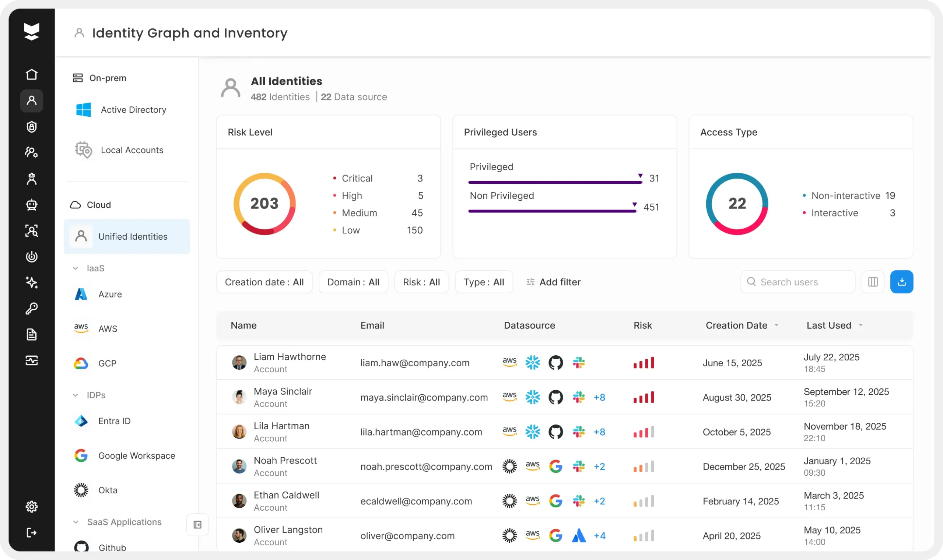943x560 pixels.
Task: Open column layout chooser icon
Action: click(x=873, y=282)
